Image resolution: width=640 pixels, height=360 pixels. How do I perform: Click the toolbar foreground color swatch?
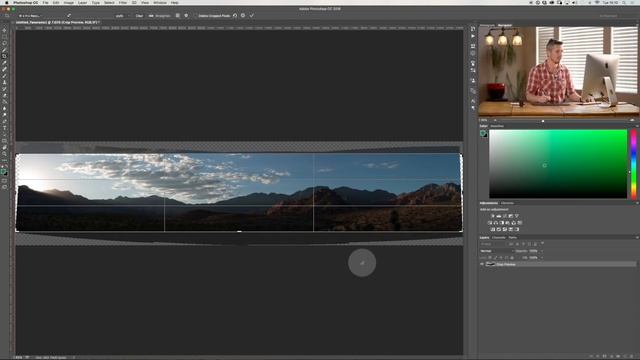click(x=4, y=172)
